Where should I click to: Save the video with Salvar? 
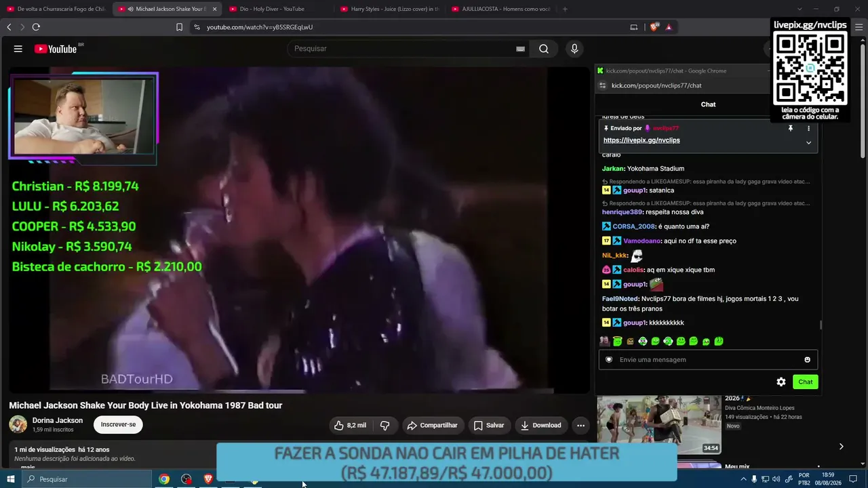pos(488,426)
